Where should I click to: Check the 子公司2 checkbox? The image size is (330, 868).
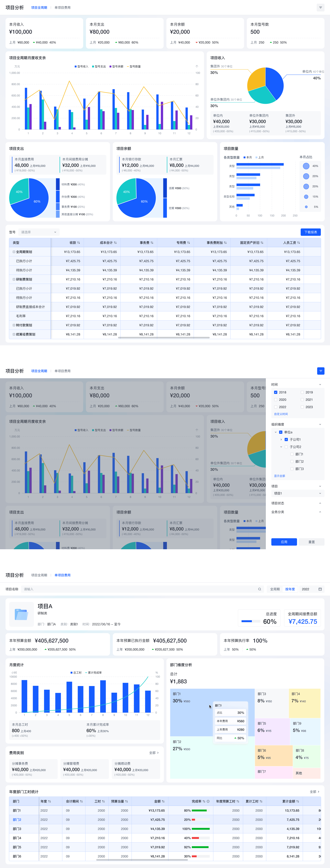pos(286,447)
